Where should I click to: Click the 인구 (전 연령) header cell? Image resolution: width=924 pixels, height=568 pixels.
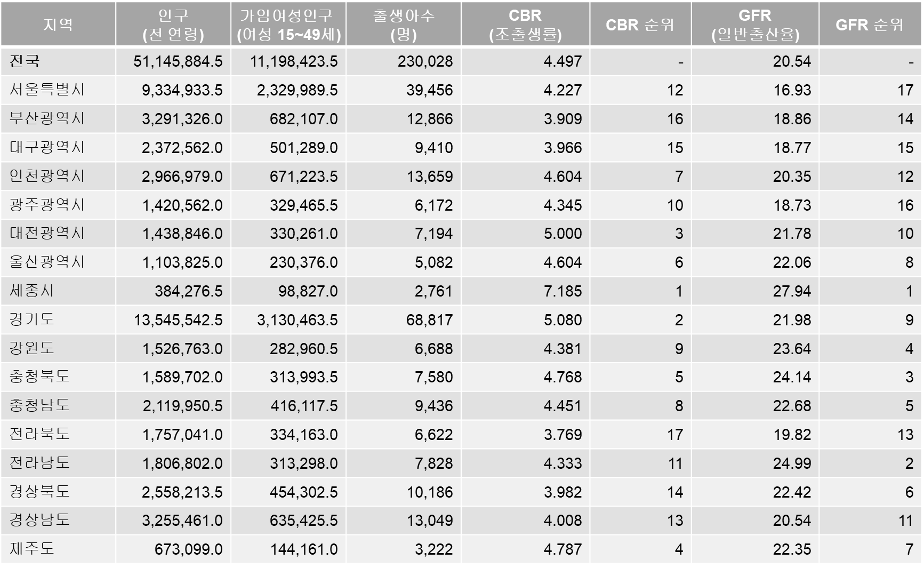pyautogui.click(x=173, y=25)
